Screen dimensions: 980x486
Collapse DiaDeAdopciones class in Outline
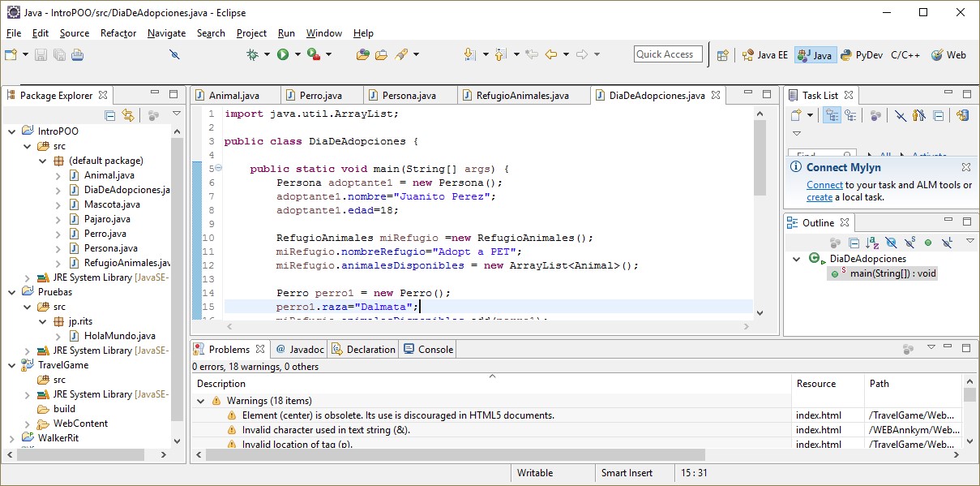pyautogui.click(x=797, y=259)
